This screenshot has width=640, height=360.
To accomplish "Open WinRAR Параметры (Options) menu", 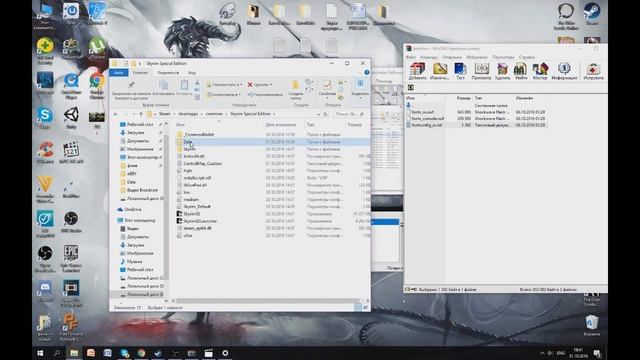I will tap(503, 57).
